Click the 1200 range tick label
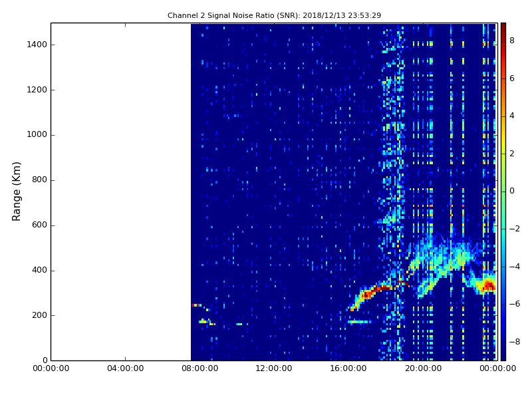 click(37, 90)
